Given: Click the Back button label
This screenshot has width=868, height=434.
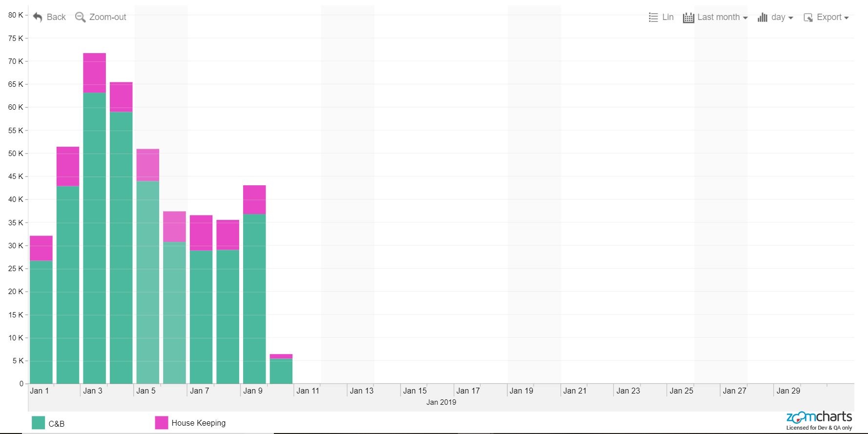Looking at the screenshot, I should tap(56, 17).
